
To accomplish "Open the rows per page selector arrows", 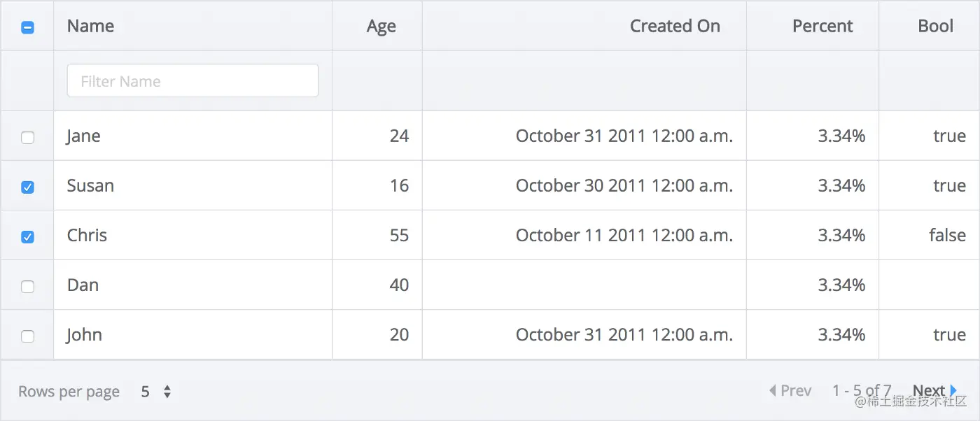I will pos(168,391).
